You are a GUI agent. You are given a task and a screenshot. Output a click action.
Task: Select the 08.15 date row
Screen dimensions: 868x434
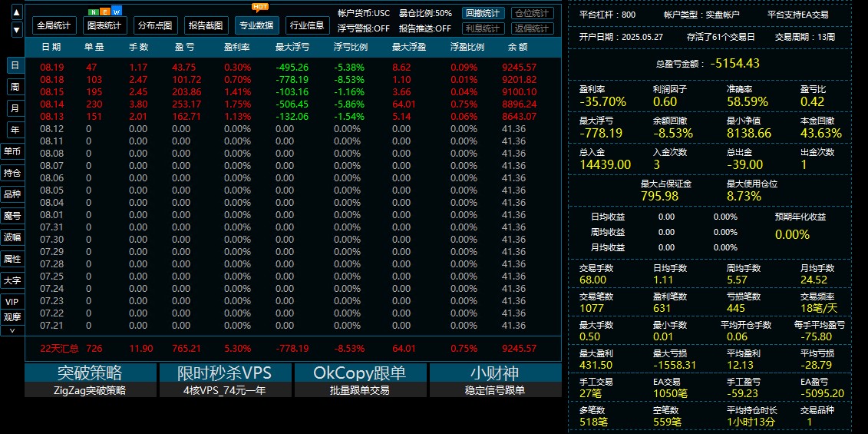point(292,91)
